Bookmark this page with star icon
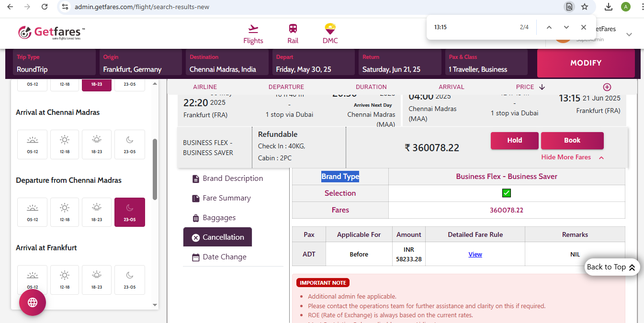Screen dimensions: 644x323 point(585,7)
